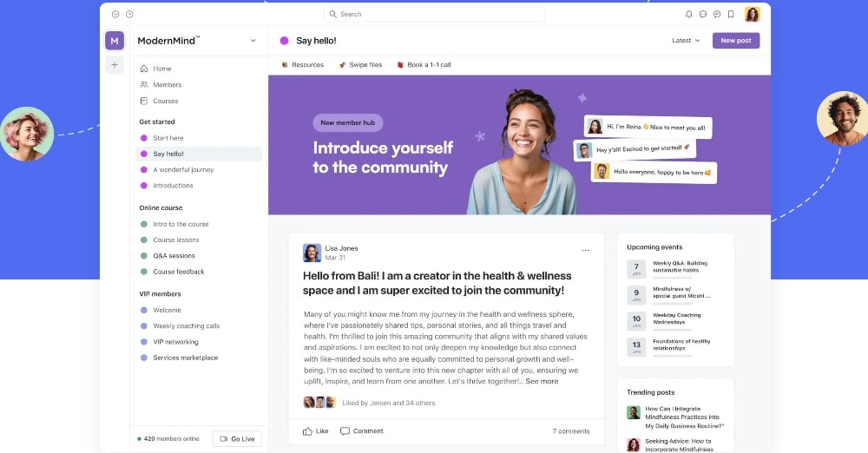Image resolution: width=868 pixels, height=453 pixels.
Task: Click the Book a 1-1 call icon
Action: pos(400,65)
